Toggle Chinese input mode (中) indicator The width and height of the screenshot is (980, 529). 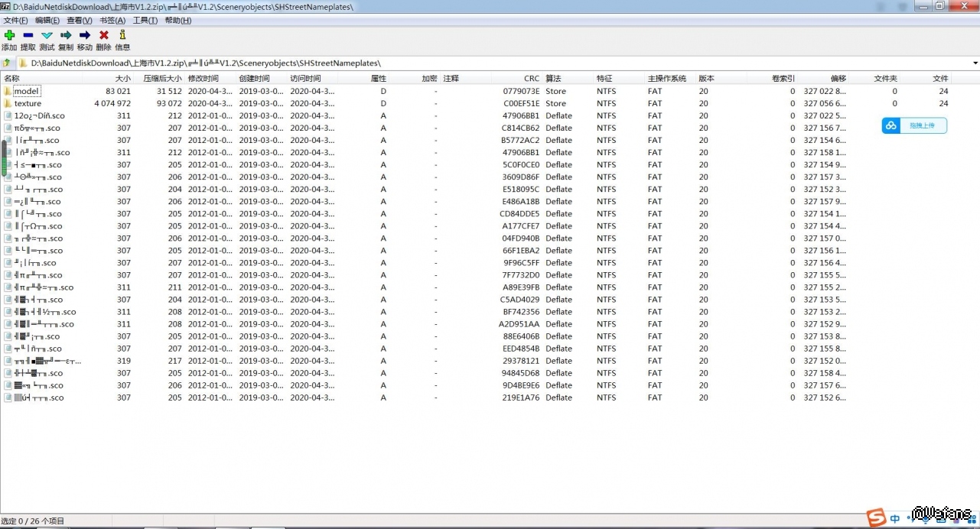(895, 518)
